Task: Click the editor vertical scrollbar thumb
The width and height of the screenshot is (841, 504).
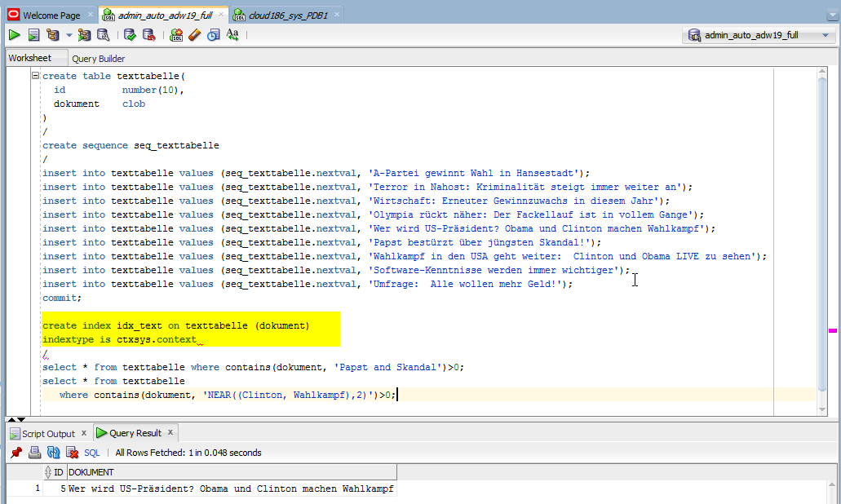Action: 822,234
